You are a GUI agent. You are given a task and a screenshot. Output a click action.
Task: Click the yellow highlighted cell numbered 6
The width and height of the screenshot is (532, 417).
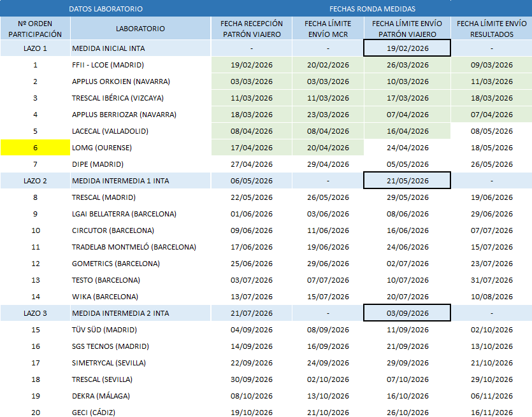coord(35,148)
